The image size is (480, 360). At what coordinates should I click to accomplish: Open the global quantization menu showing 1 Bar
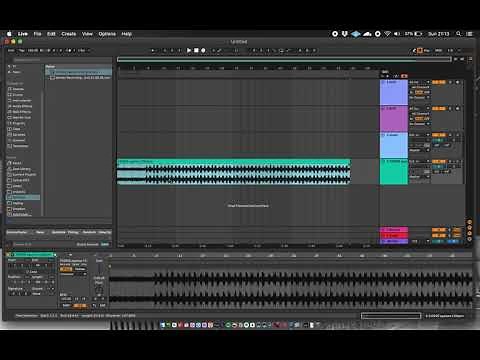pyautogui.click(x=83, y=51)
